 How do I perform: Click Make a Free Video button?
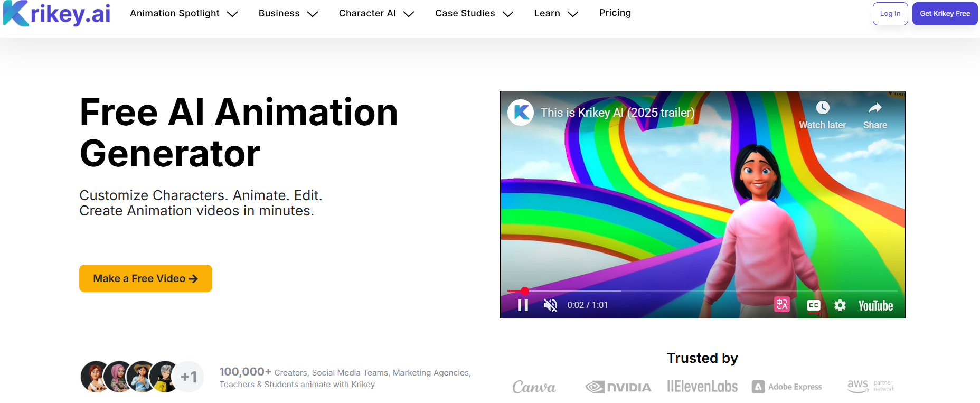point(146,278)
